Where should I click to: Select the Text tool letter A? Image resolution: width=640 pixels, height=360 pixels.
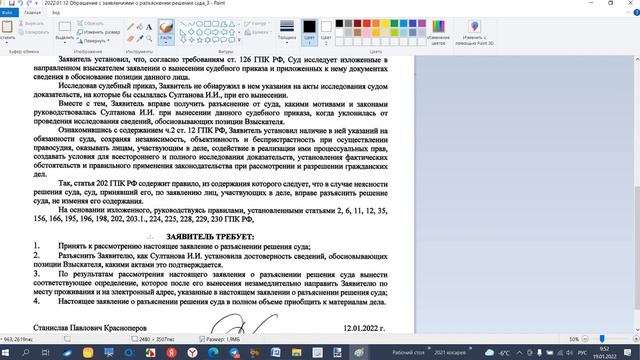click(x=149, y=27)
